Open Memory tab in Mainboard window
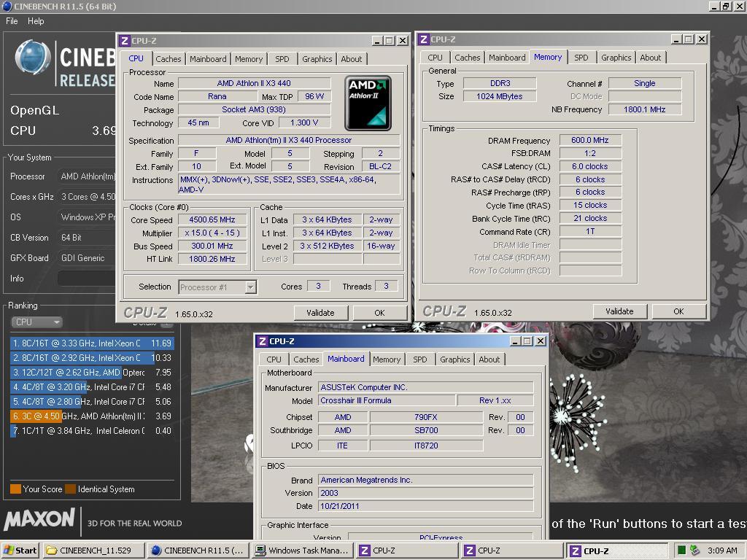The width and height of the screenshot is (747, 560). tap(387, 359)
